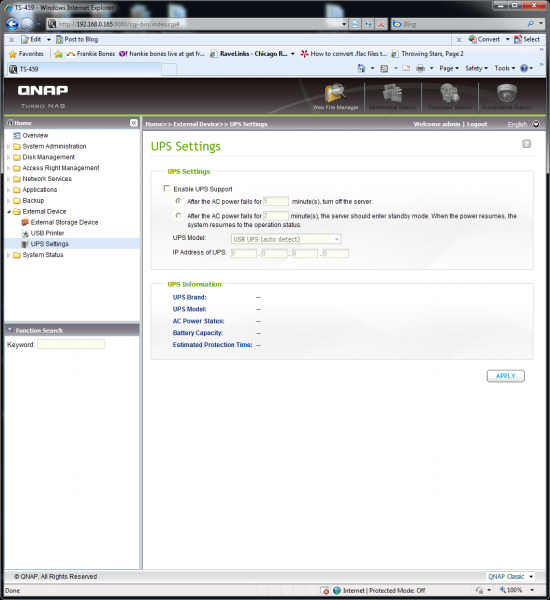Click the Select toolbar button
The height and width of the screenshot is (600, 550).
(x=527, y=39)
